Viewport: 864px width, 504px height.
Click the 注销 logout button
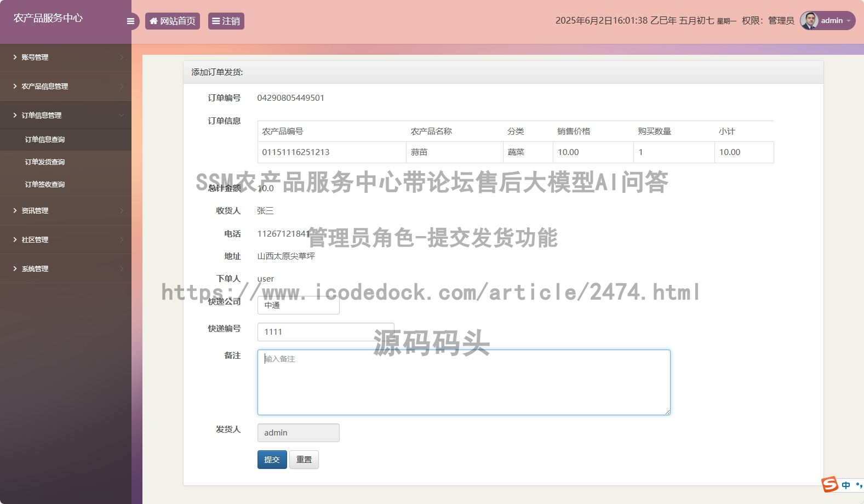(226, 21)
